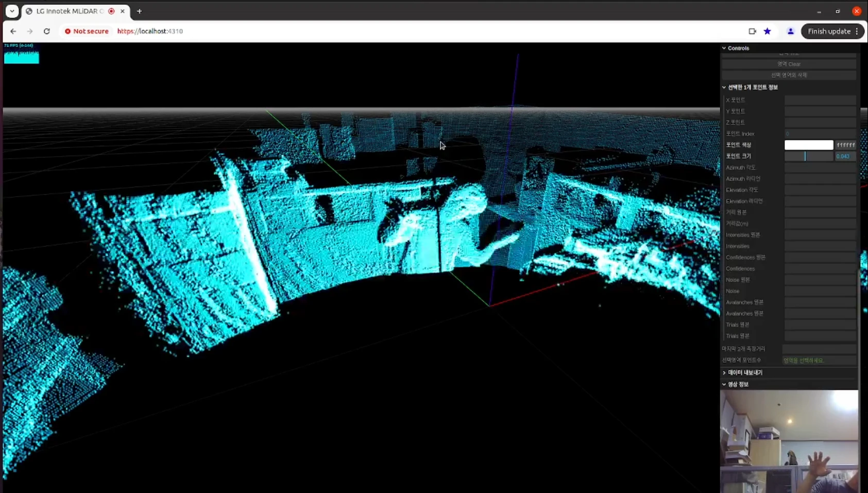This screenshot has height=493, width=868.
Task: Click the 마지막 2개 측정거리 field
Action: [819, 349]
